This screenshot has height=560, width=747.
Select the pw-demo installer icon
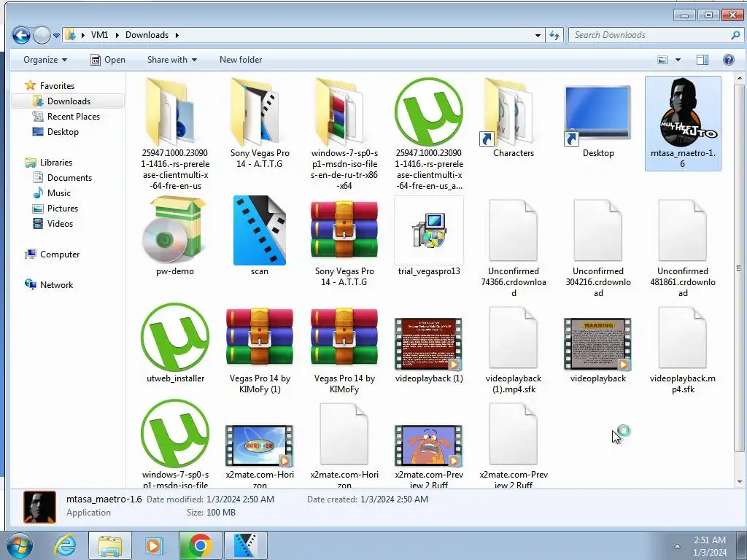tap(175, 231)
